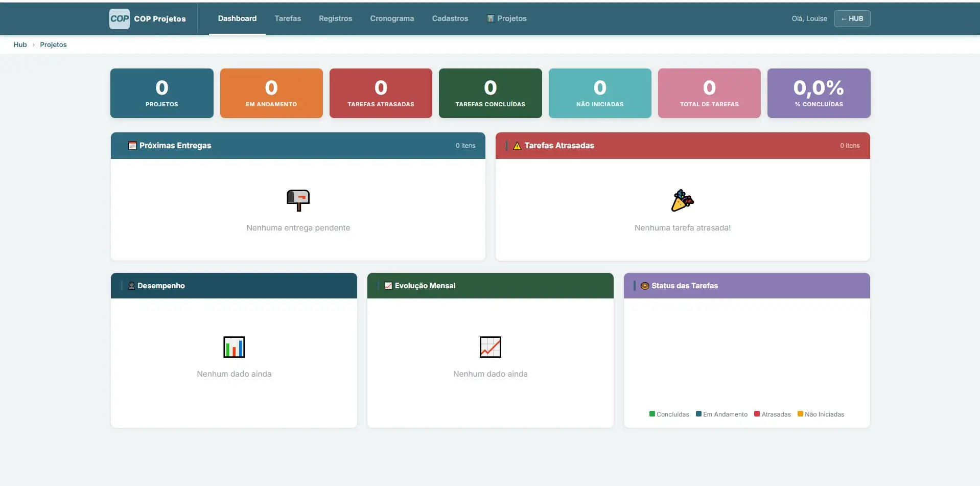Click the donut icon beside Status das Tarefas
980x486 pixels.
point(645,286)
